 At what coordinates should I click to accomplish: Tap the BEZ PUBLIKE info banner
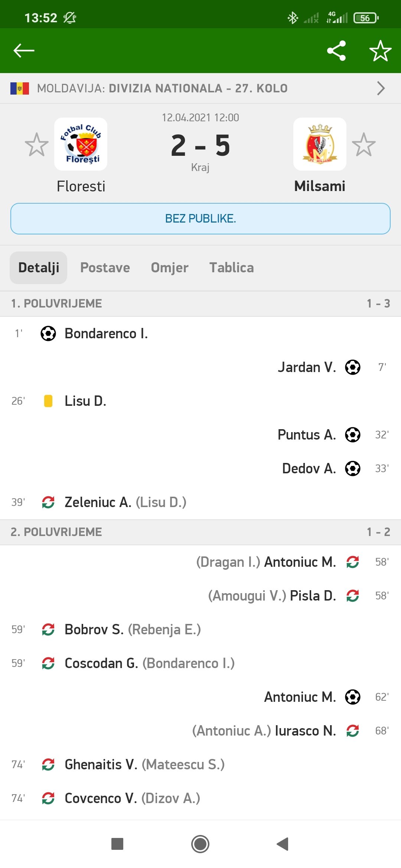click(x=200, y=218)
